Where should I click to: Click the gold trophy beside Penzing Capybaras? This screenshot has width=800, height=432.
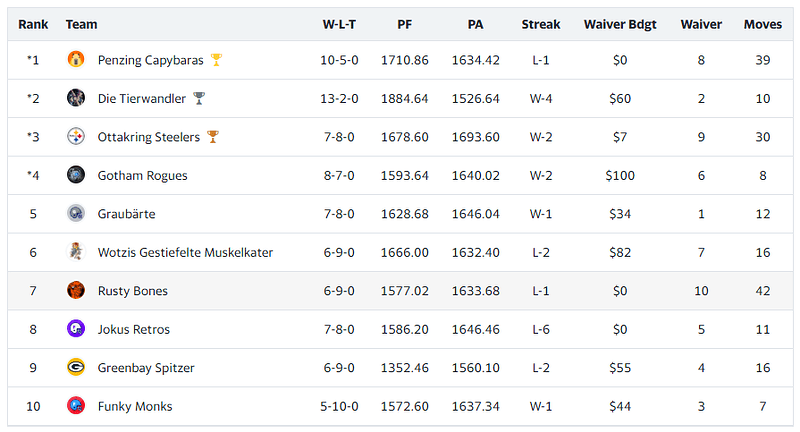(x=216, y=60)
